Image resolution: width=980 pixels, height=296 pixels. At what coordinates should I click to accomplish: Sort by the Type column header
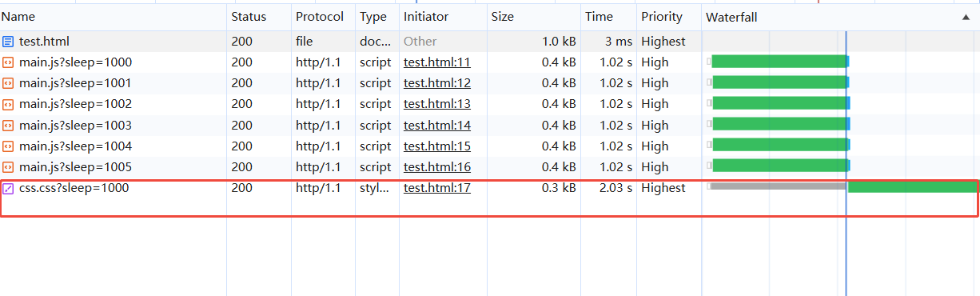click(373, 17)
